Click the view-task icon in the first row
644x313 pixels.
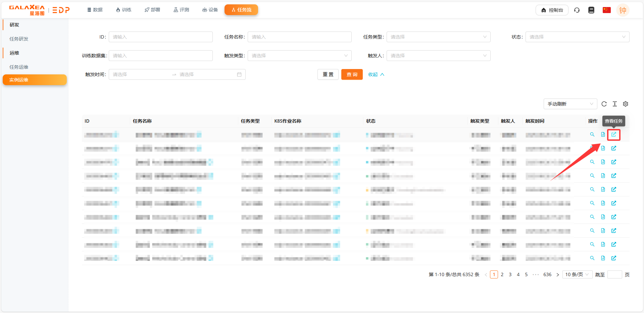pos(613,135)
